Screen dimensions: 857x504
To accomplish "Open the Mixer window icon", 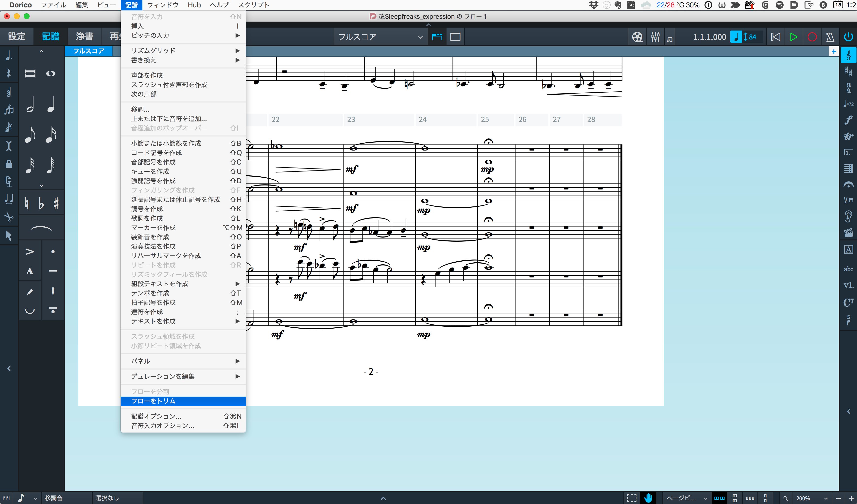I will (655, 37).
